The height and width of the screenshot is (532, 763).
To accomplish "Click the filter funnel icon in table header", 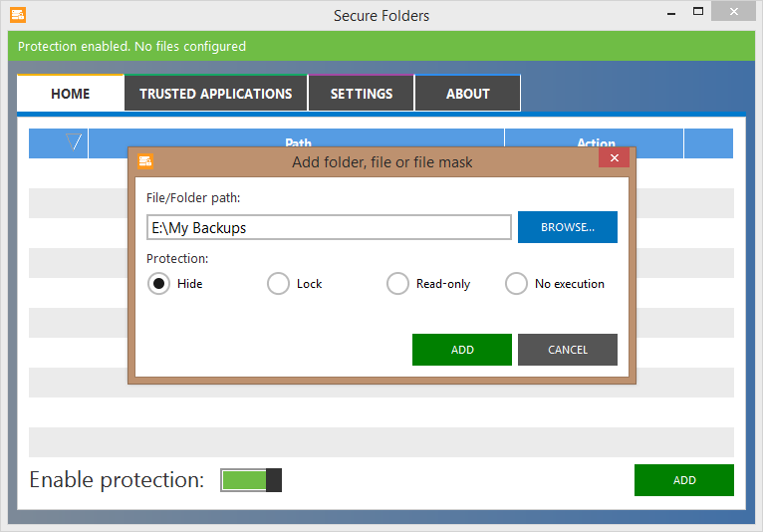I will [x=74, y=142].
